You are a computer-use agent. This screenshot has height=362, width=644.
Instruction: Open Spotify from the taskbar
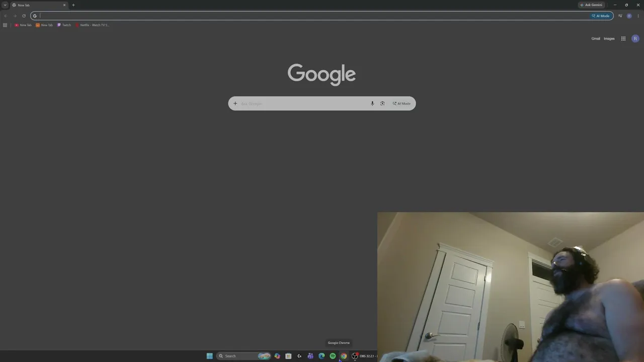(x=333, y=356)
